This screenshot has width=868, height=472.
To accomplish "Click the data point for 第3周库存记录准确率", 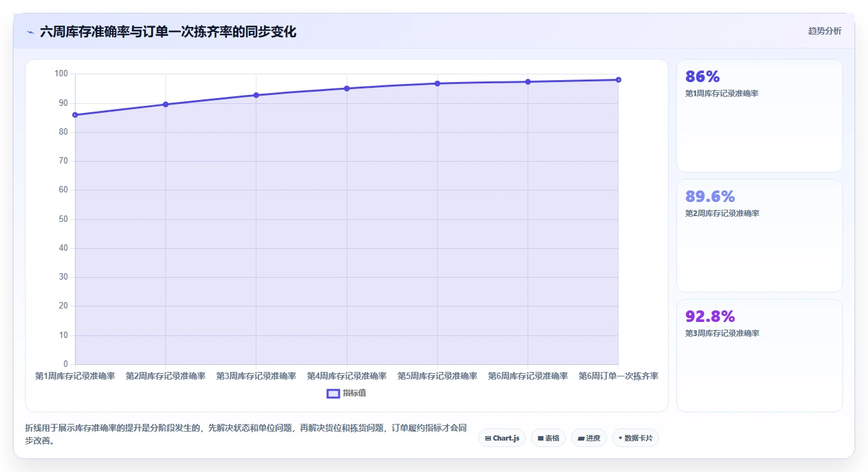I will coord(256,95).
